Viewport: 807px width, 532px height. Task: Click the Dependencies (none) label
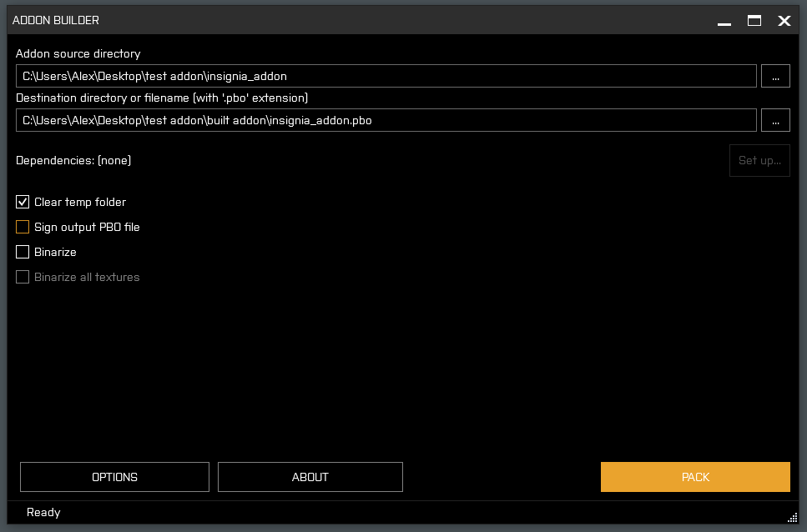coord(73,160)
